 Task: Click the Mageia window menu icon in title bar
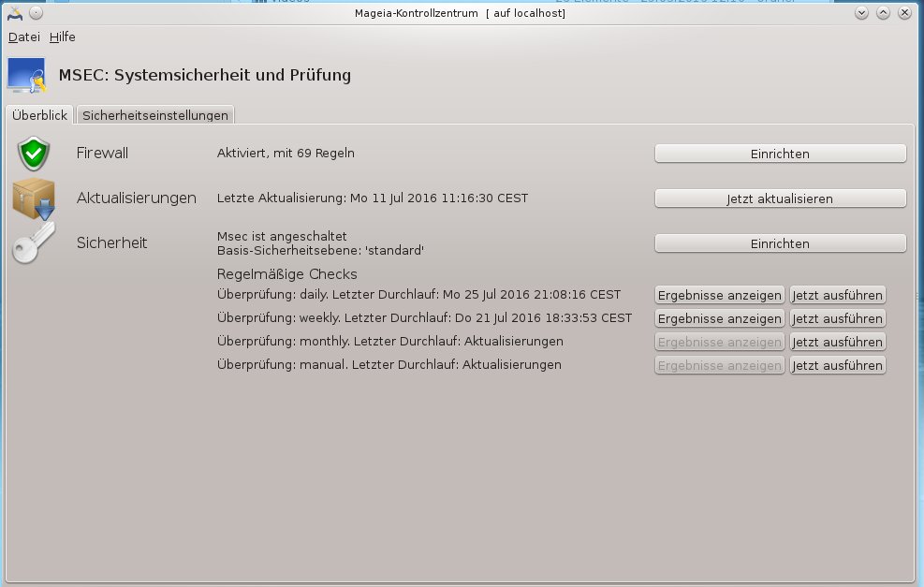click(x=15, y=13)
